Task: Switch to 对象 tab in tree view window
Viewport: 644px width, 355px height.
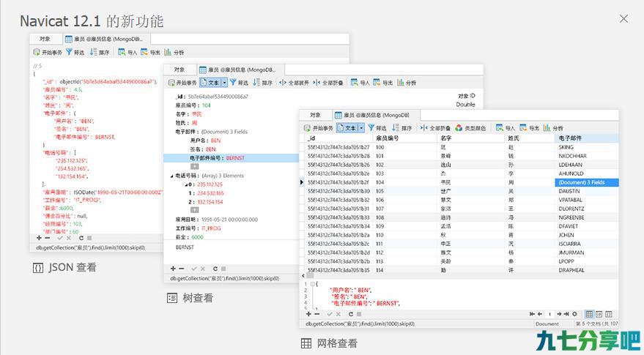Action: (x=179, y=70)
